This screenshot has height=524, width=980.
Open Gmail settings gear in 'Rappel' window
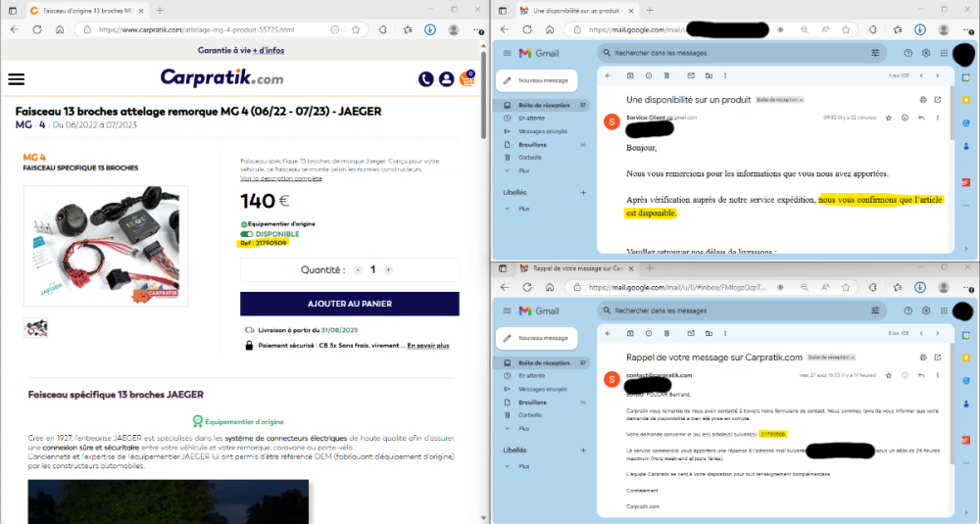pyautogui.click(x=926, y=310)
